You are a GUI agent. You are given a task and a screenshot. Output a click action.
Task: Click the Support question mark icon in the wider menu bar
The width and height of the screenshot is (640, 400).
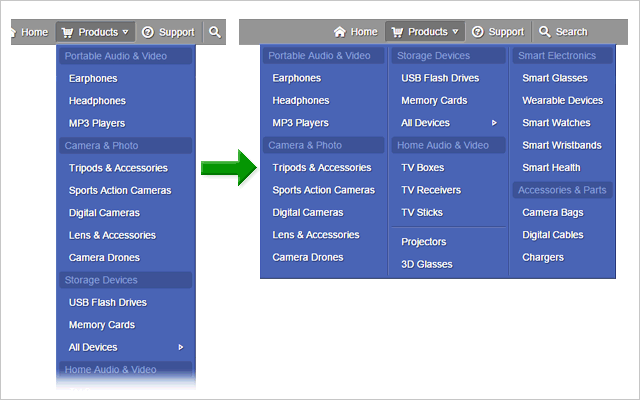point(478,32)
